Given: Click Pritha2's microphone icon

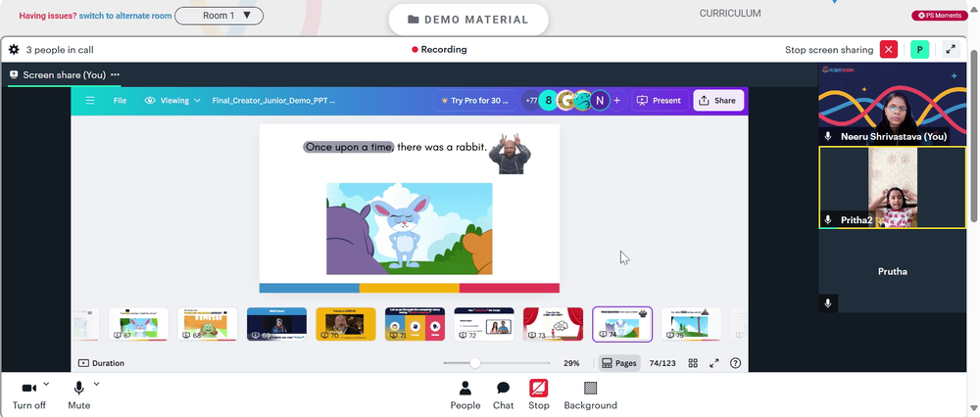Looking at the screenshot, I should pos(828,219).
